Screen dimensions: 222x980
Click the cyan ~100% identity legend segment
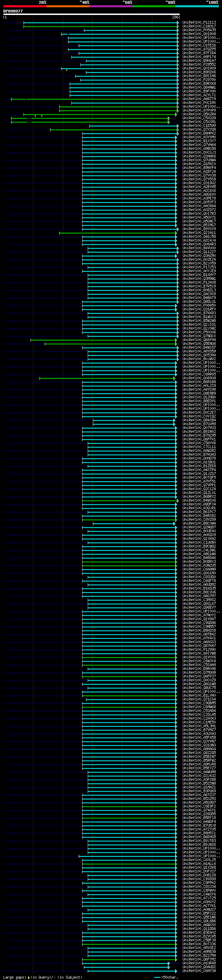point(197,6)
